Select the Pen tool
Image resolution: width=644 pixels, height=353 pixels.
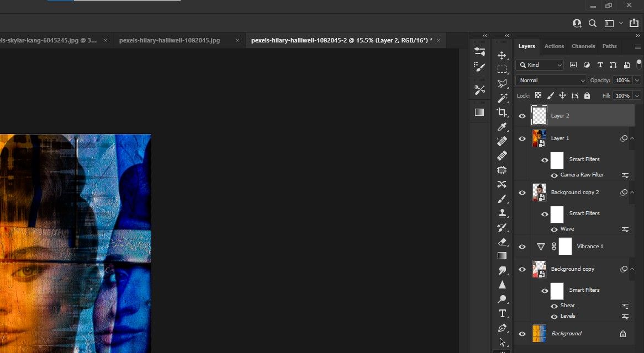(502, 328)
